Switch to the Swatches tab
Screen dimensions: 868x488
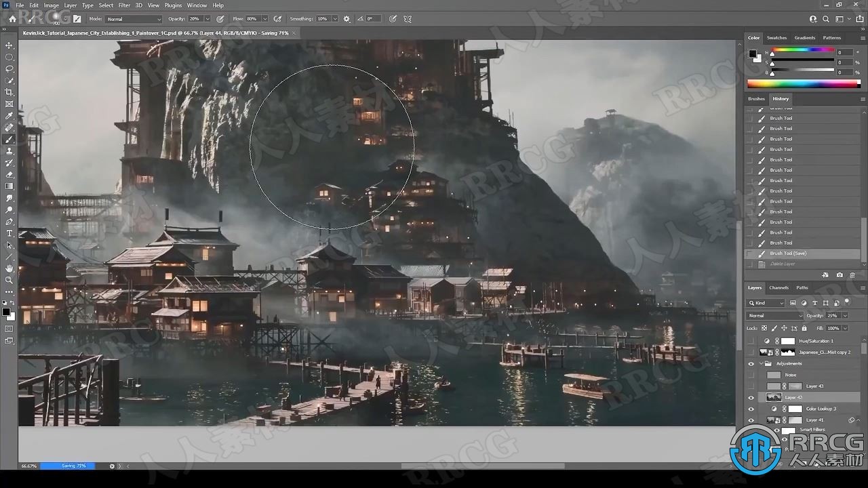tap(776, 38)
